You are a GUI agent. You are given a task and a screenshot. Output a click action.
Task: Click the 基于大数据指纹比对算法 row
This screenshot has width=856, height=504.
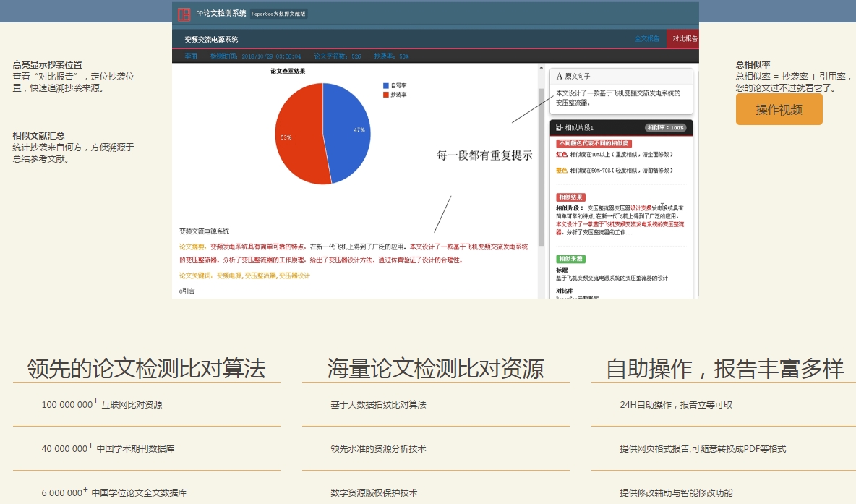coord(436,404)
